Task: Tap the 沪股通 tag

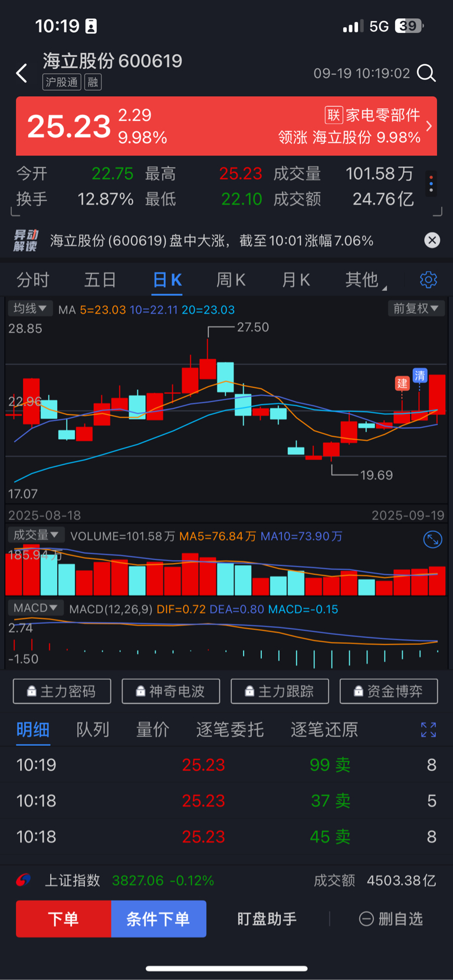Action: click(62, 82)
